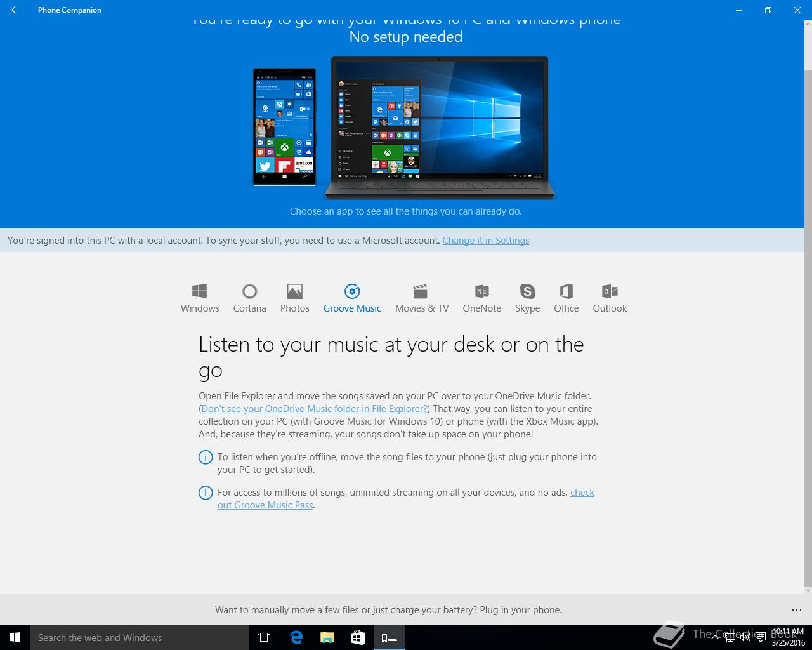Open the Windows Start button
Screen dimensions: 812x650
(15, 637)
